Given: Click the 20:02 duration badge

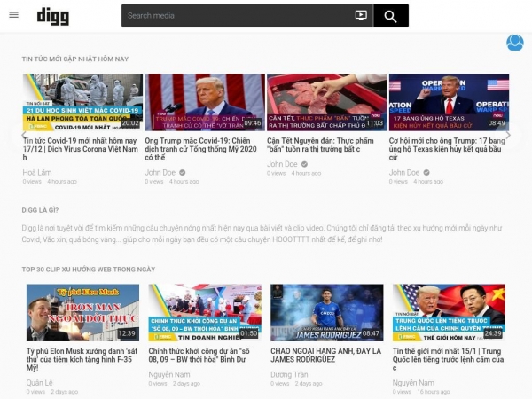Looking at the screenshot, I should pyautogui.click(x=130, y=123).
